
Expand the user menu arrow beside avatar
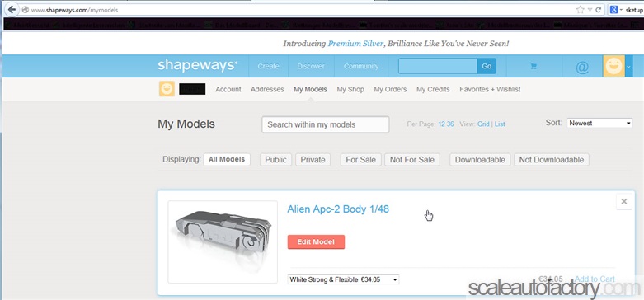(629, 67)
